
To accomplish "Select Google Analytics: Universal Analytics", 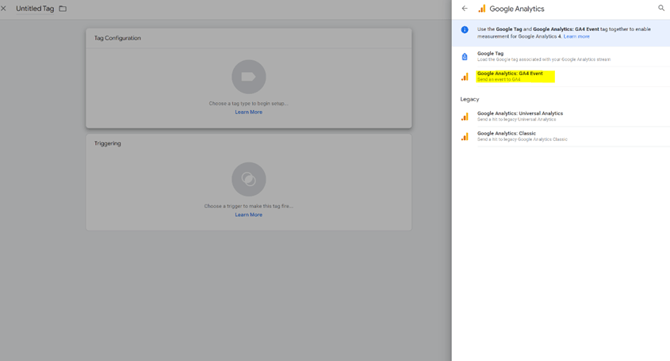I will 561,116.
